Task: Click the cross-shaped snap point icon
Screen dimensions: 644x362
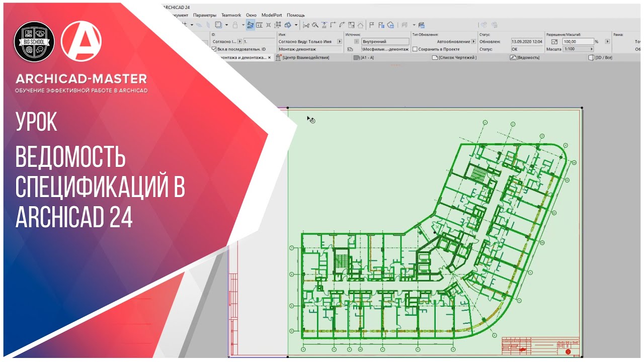Action: point(269,25)
